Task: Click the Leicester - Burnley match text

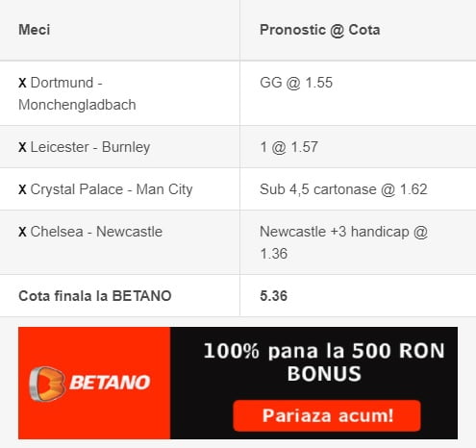Action: click(90, 147)
